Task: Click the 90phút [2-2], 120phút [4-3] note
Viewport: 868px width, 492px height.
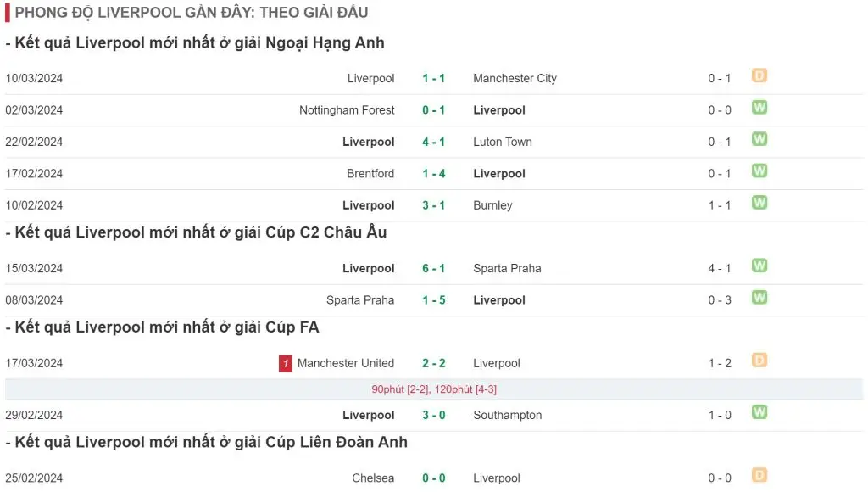Action: 433,389
